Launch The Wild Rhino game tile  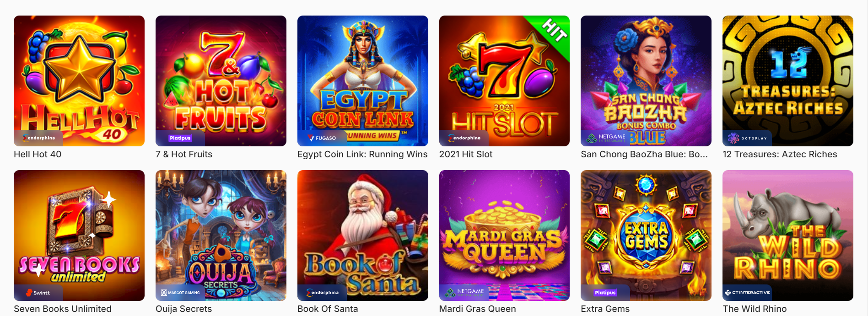[x=788, y=236]
